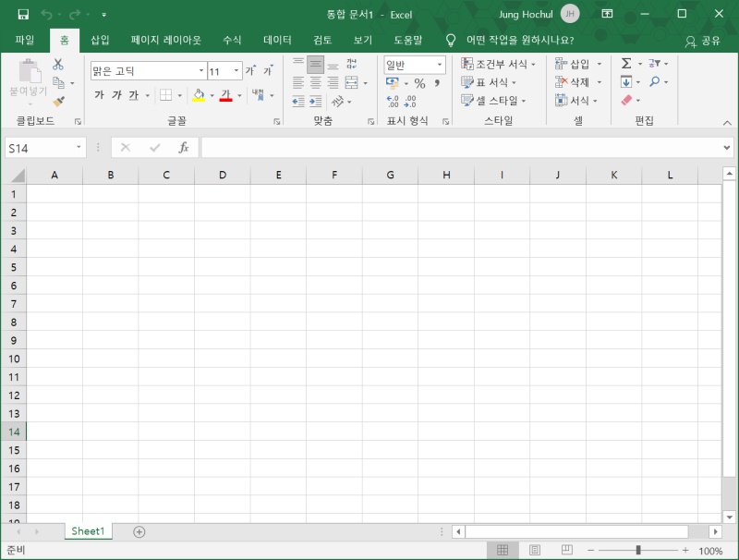
Task: Align text right
Action: [333, 82]
